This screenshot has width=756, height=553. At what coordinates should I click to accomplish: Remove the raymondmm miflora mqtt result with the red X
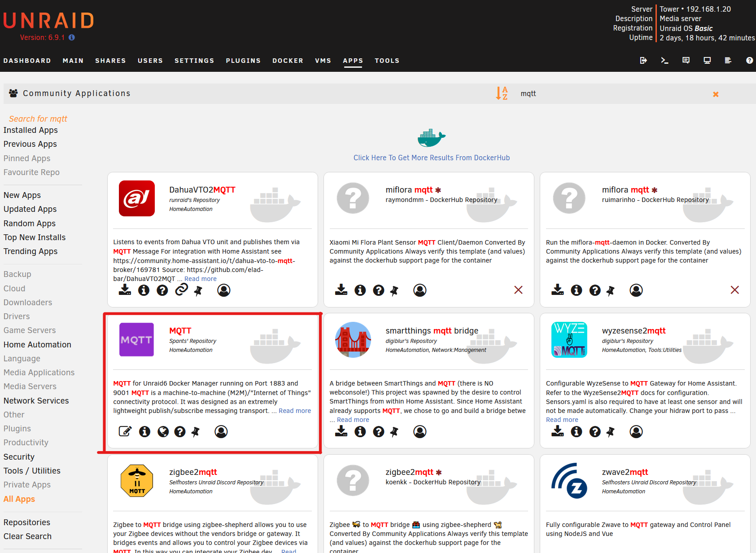(518, 290)
